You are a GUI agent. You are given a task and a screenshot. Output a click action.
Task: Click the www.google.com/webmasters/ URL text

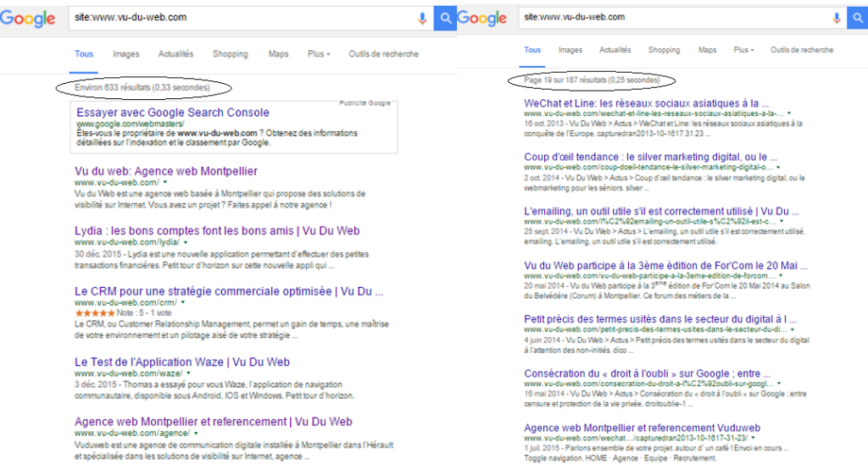pyautogui.click(x=131, y=124)
